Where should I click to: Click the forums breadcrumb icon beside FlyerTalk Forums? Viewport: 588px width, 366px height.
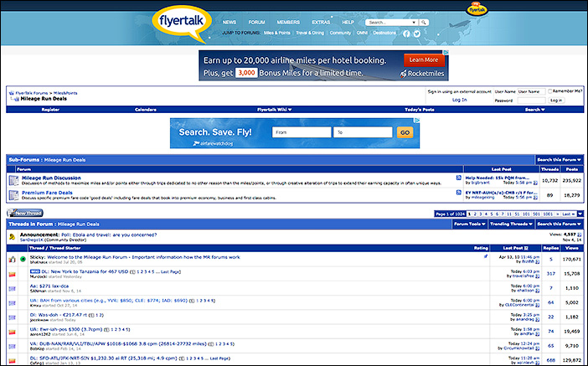11,93
